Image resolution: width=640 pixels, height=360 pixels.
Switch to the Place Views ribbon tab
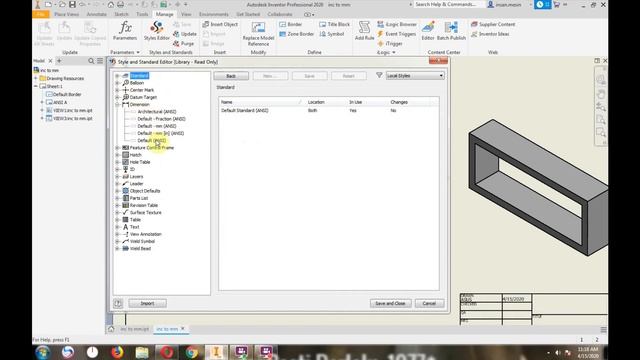67,14
